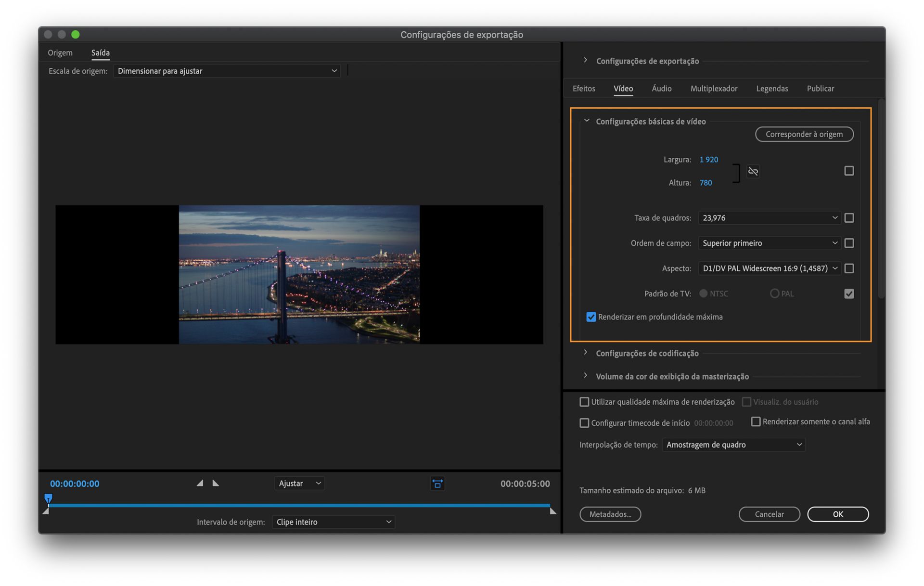Expand Configurações de codificação section

point(585,353)
